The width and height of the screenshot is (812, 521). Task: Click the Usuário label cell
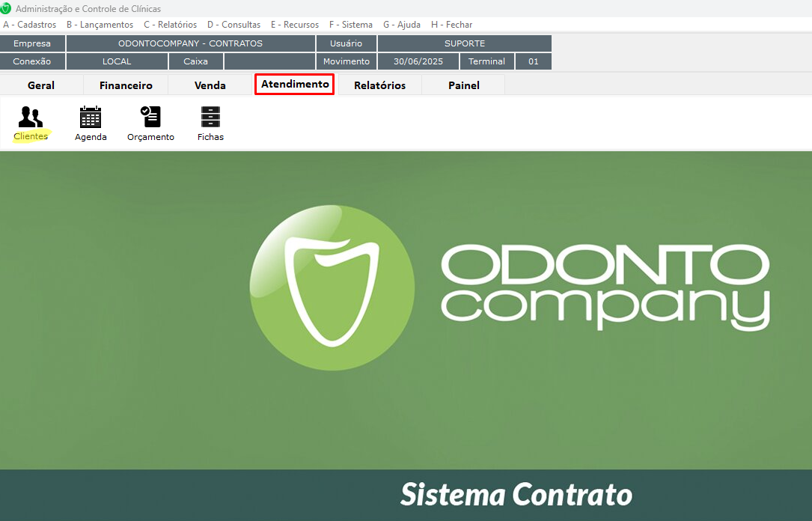(346, 43)
